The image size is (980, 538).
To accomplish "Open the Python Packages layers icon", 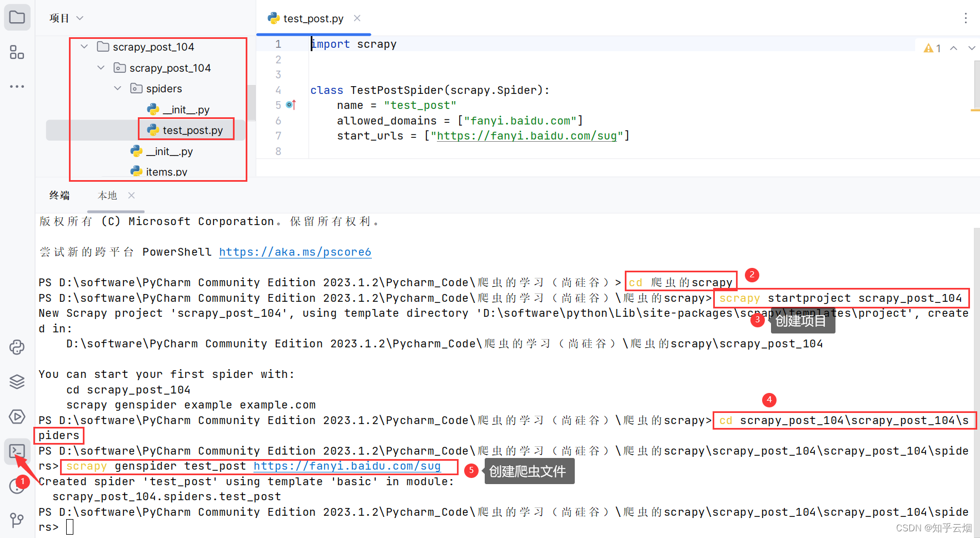I will (x=17, y=382).
